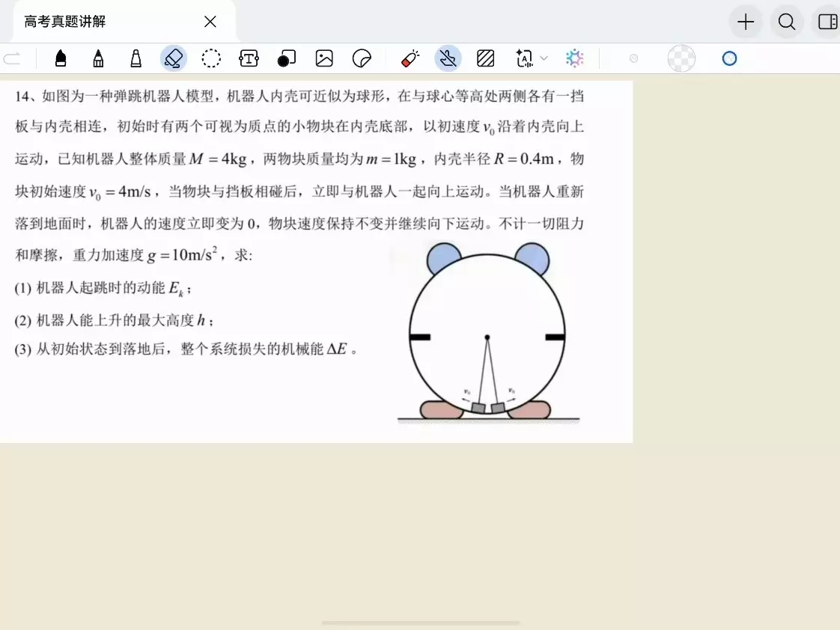This screenshot has width=840, height=630.
Task: Switch to the 高考真题讲解 tab
Action: (65, 22)
